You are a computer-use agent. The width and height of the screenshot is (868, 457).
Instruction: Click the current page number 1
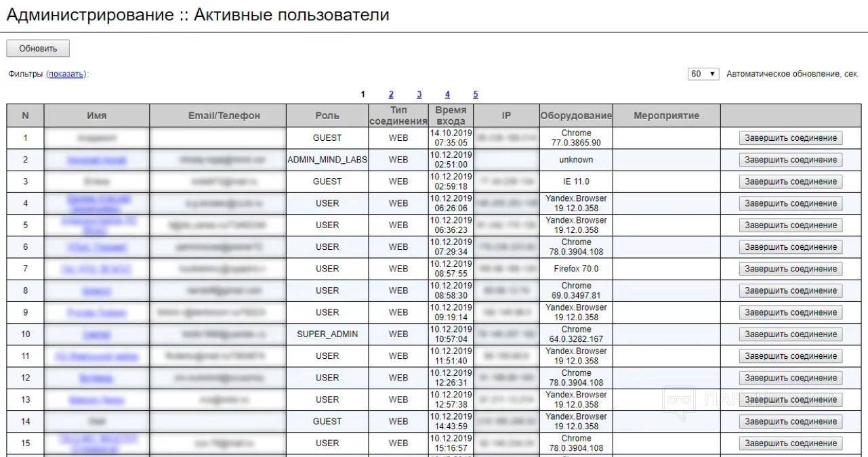click(363, 95)
